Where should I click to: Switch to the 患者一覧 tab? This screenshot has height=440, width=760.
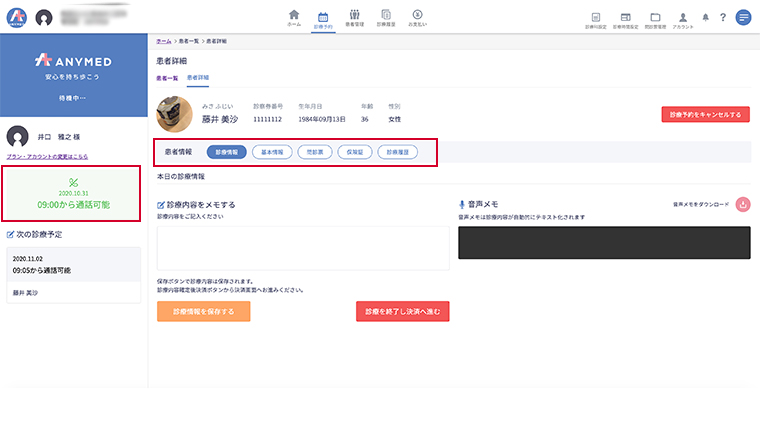[167, 77]
